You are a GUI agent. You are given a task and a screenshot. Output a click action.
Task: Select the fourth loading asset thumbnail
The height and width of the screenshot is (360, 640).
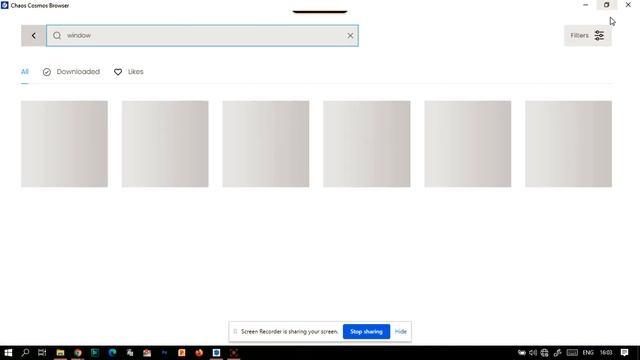[x=367, y=144]
